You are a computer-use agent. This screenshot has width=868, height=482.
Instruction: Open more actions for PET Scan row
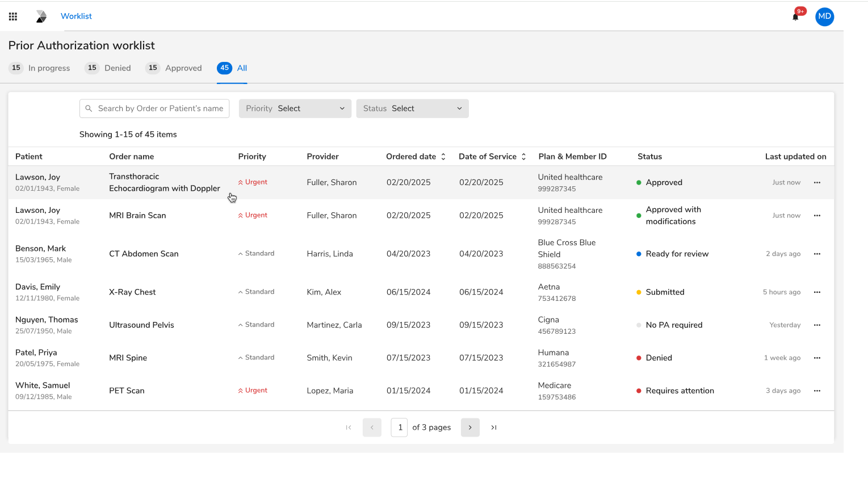coord(817,391)
